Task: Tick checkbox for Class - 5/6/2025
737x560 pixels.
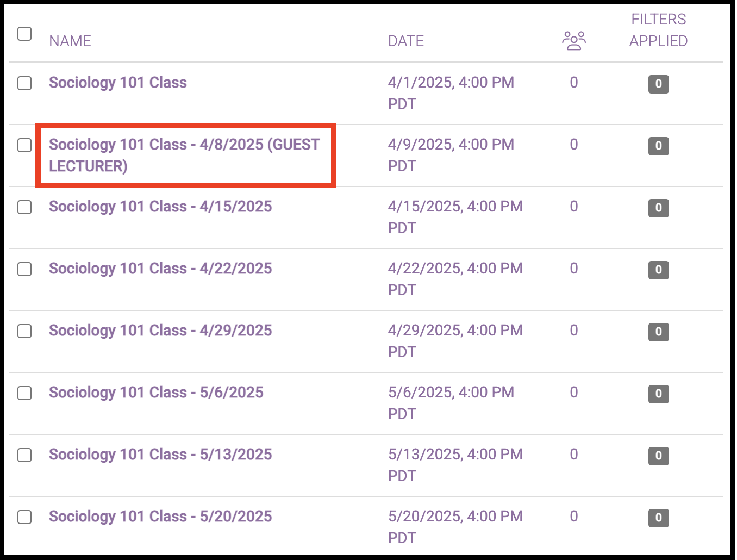Action: click(24, 393)
